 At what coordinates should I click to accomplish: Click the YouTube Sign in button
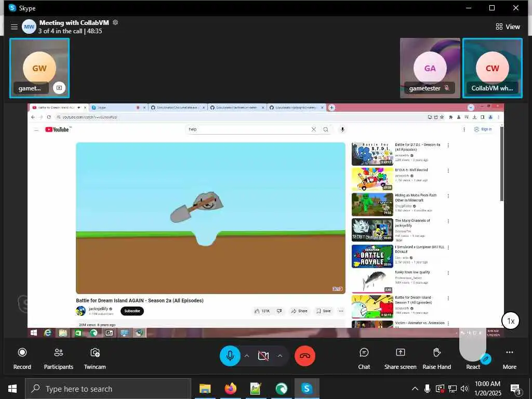[x=483, y=129]
